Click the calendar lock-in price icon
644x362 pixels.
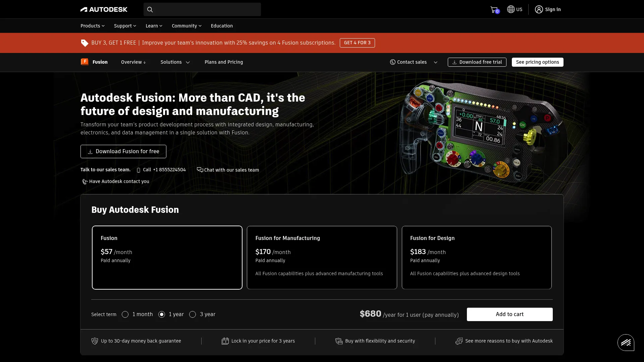(x=225, y=341)
